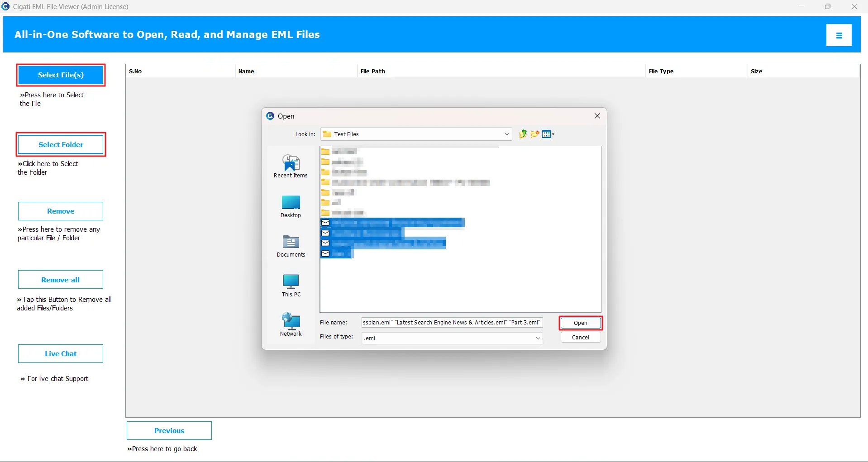Click into the File name field
The width and height of the screenshot is (868, 462).
click(452, 323)
